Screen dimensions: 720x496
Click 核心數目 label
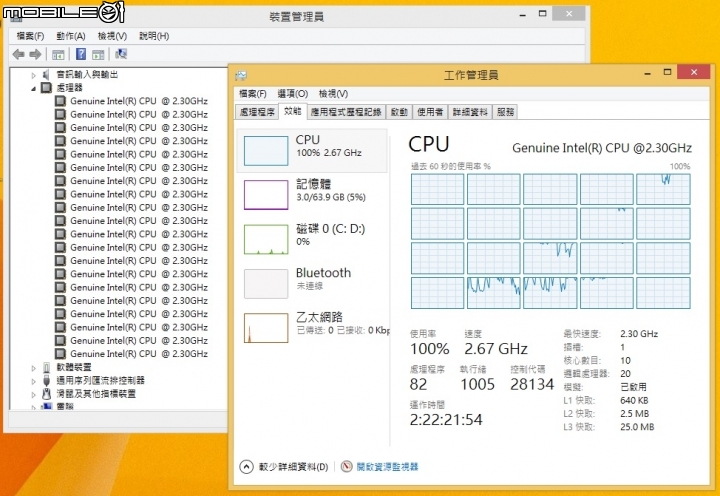(x=582, y=360)
